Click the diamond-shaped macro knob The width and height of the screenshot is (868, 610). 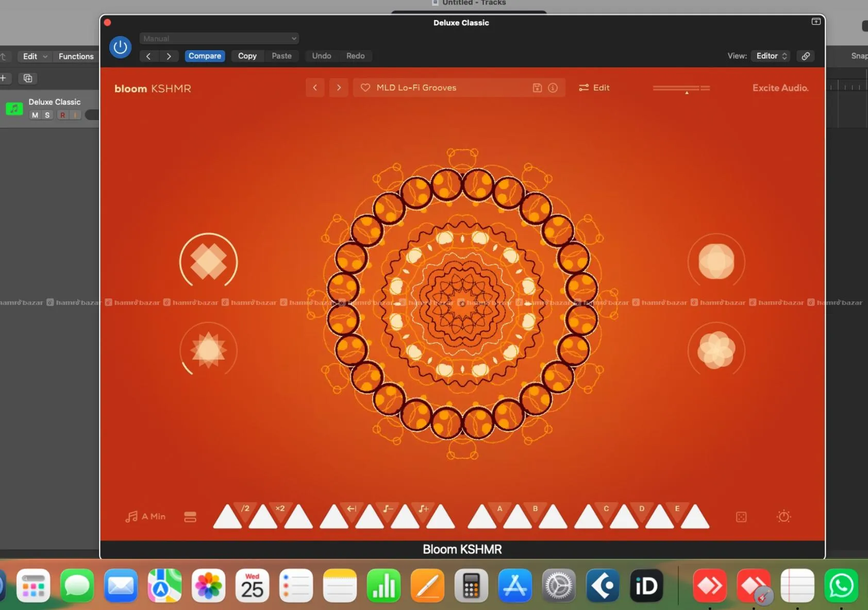point(208,262)
